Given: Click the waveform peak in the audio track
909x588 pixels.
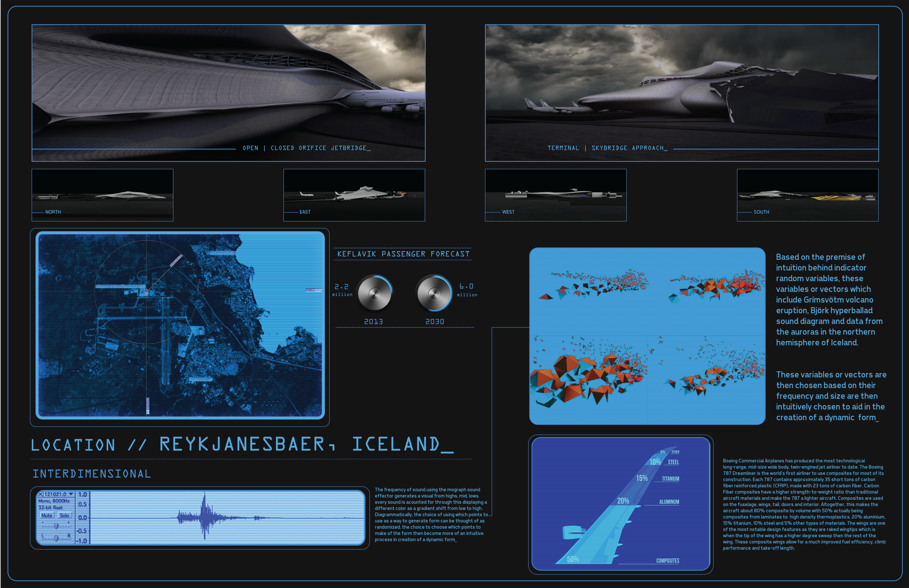Looking at the screenshot, I should (x=205, y=515).
